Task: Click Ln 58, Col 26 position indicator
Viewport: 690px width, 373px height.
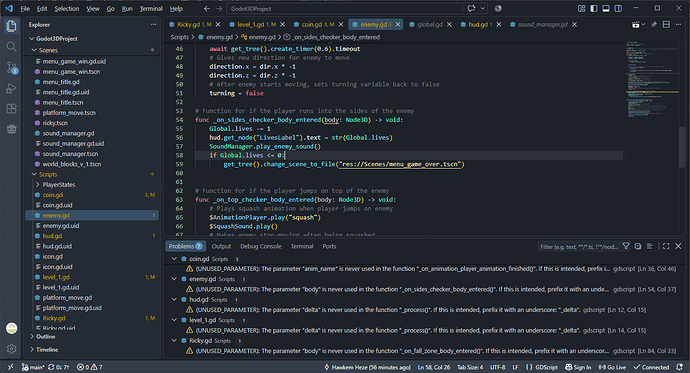Action: coord(434,367)
